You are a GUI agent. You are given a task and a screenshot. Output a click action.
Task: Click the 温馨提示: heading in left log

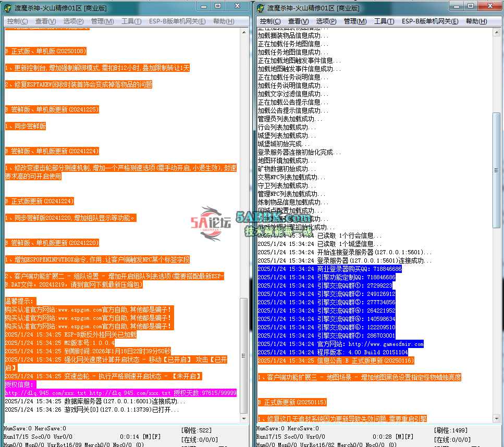click(20, 301)
